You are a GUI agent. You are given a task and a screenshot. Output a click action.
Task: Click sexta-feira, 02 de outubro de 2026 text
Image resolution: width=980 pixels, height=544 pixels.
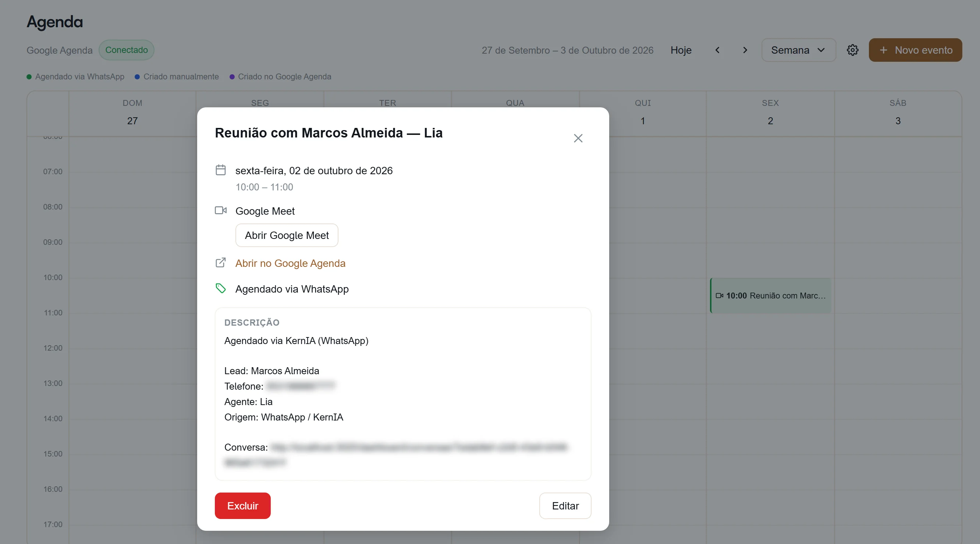click(x=314, y=171)
